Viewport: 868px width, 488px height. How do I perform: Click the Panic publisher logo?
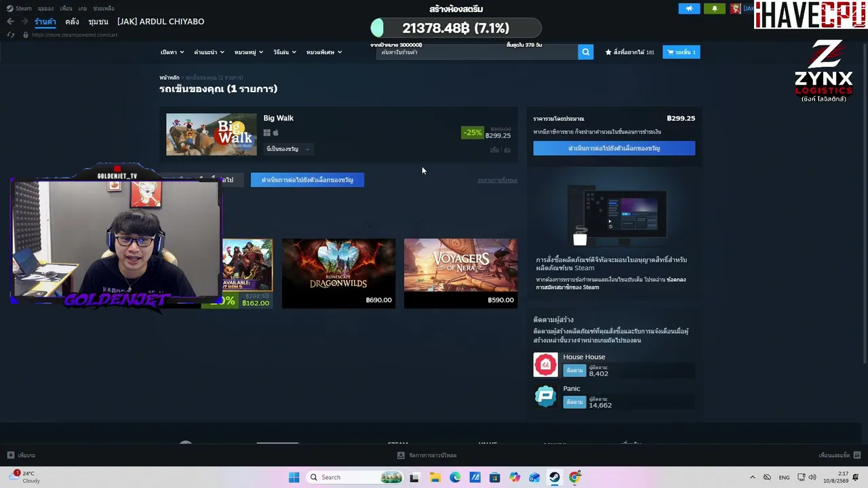(x=545, y=396)
